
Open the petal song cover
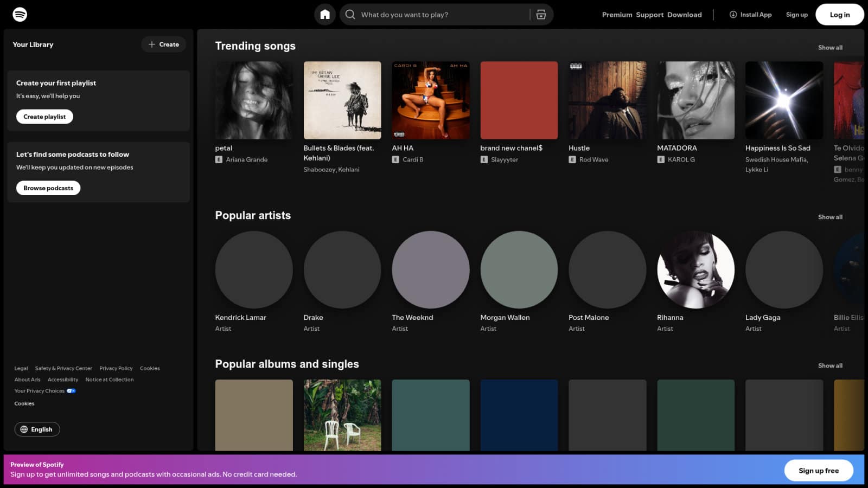(254, 100)
